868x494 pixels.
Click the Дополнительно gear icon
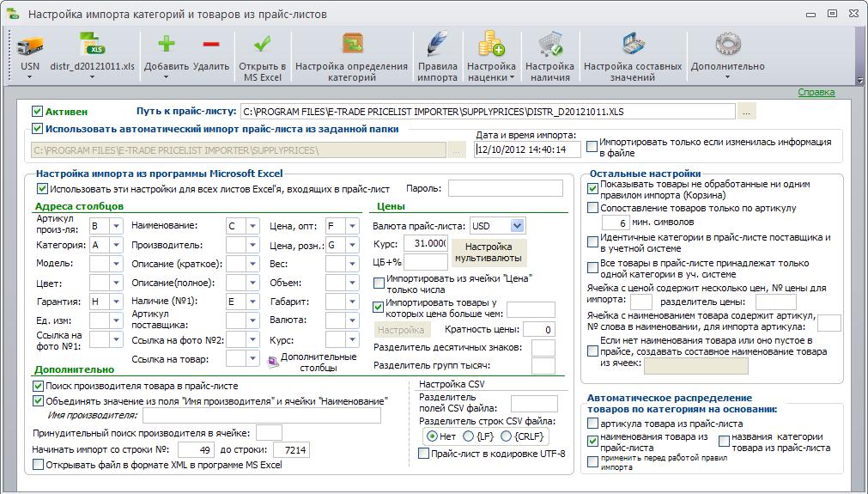click(x=727, y=45)
